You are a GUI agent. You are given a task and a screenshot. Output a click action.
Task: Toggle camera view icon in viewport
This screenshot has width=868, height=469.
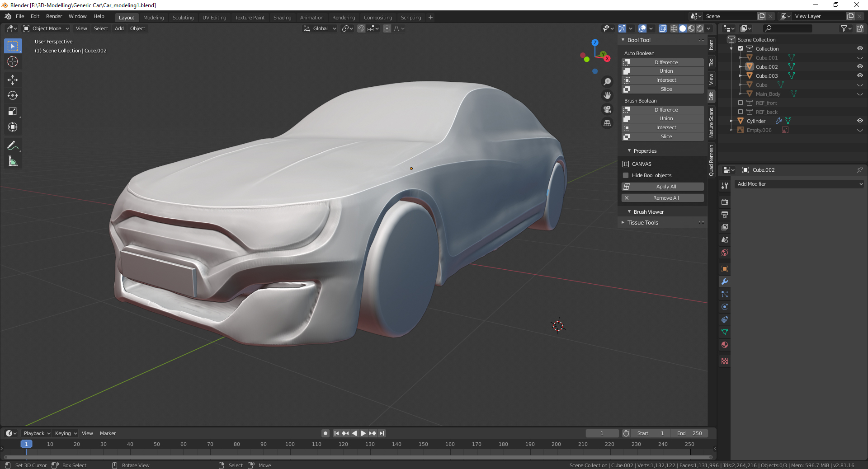point(607,109)
